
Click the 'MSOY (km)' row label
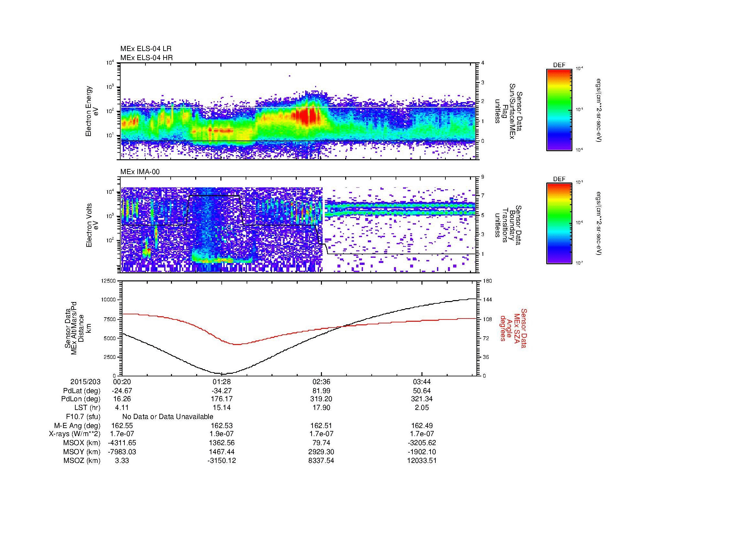pos(82,452)
